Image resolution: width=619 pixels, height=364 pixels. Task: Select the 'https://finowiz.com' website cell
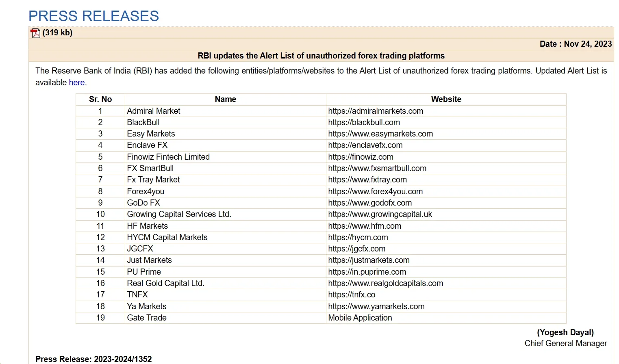446,157
